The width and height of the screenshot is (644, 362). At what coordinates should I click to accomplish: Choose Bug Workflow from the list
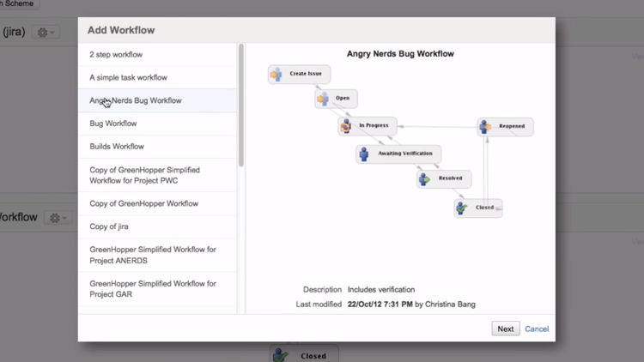(157, 124)
